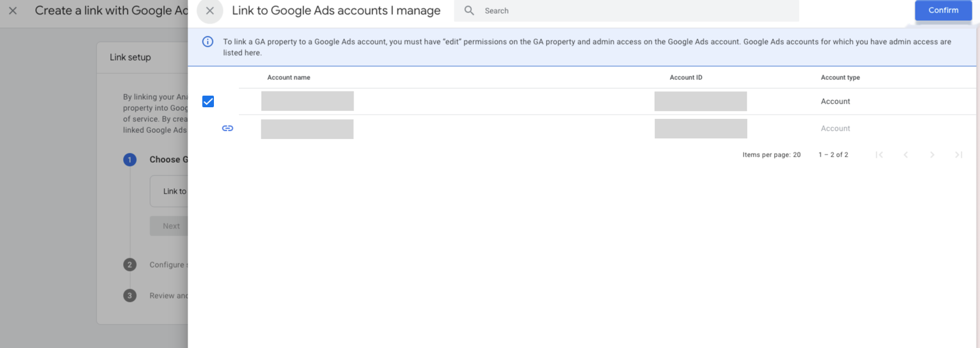Sort by Account ID column header
Screen dimensions: 980x348
(686, 77)
